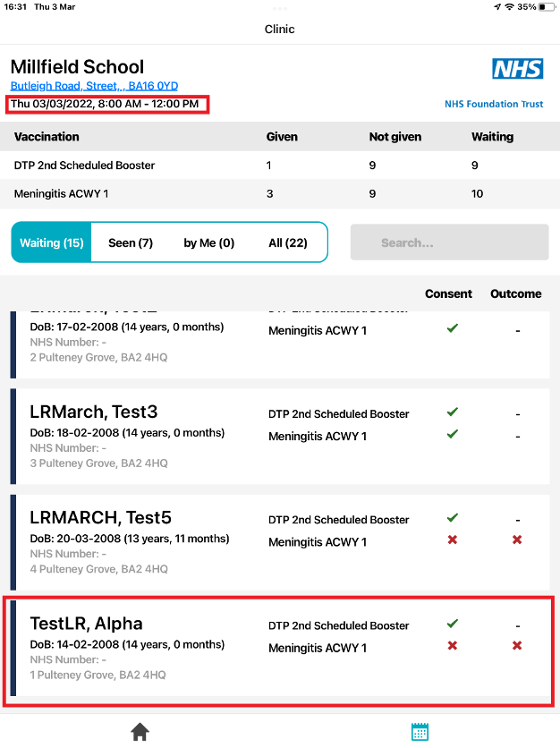Viewport: 560px width, 748px height.
Task: Tap green consent tick for LRMarch Test3 Meningitis
Action: point(453,435)
